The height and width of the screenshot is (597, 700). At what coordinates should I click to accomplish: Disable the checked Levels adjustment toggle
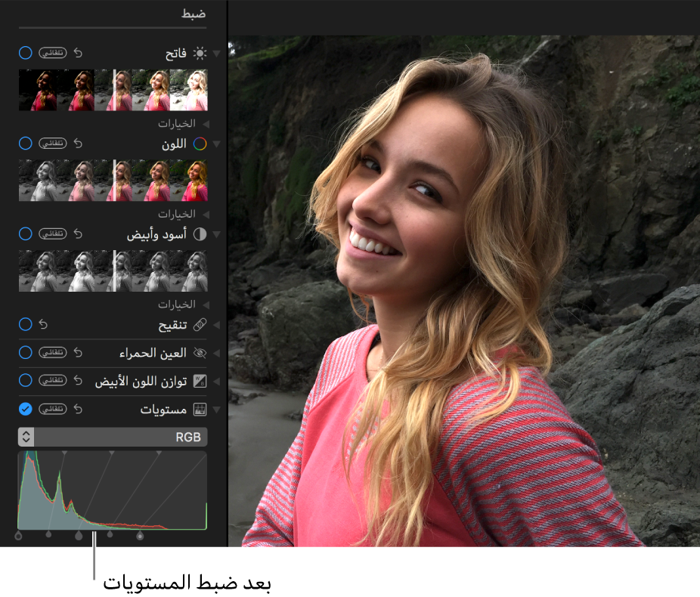[25, 409]
